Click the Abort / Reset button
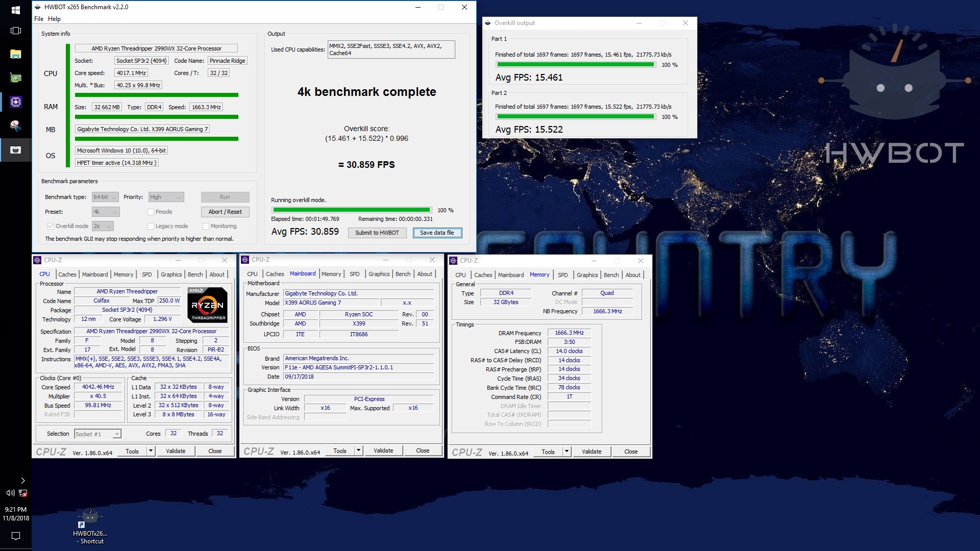 225,212
